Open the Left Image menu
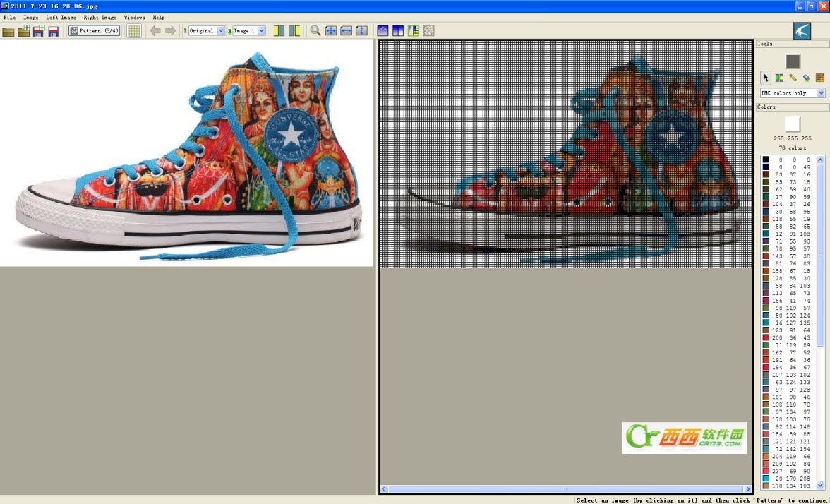830x504 pixels. (61, 18)
